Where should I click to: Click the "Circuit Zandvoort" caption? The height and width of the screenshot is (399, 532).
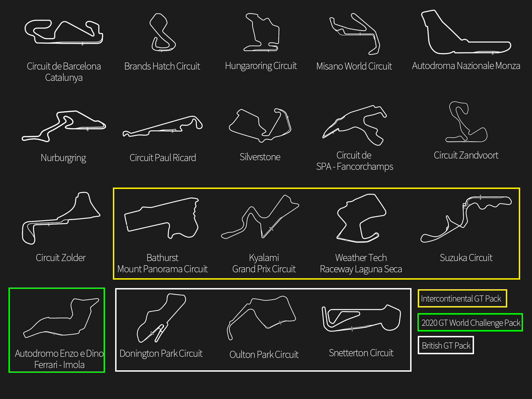(466, 155)
